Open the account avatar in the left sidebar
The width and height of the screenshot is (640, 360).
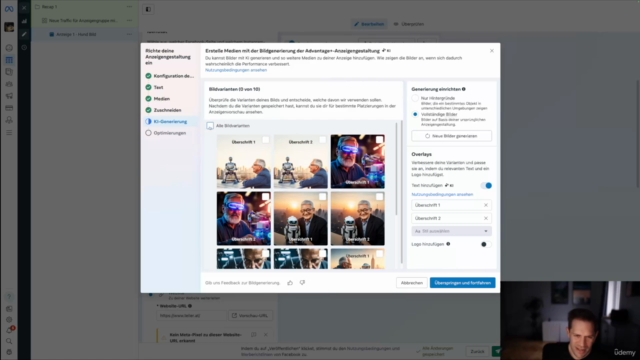(x=9, y=27)
